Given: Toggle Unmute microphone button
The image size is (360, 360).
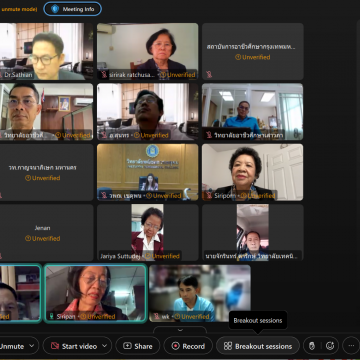Looking at the screenshot, I should [x=12, y=346].
